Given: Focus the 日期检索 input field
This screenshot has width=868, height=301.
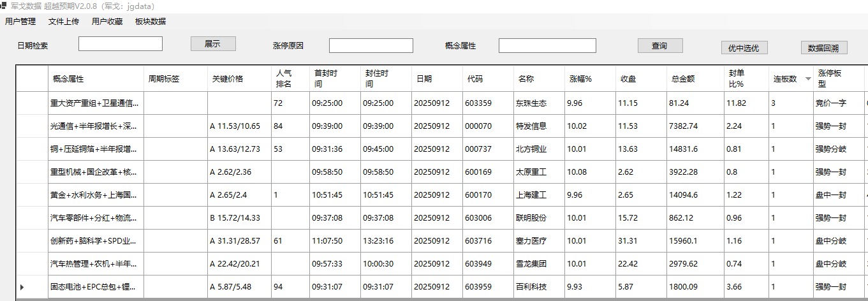Looking at the screenshot, I should [121, 44].
